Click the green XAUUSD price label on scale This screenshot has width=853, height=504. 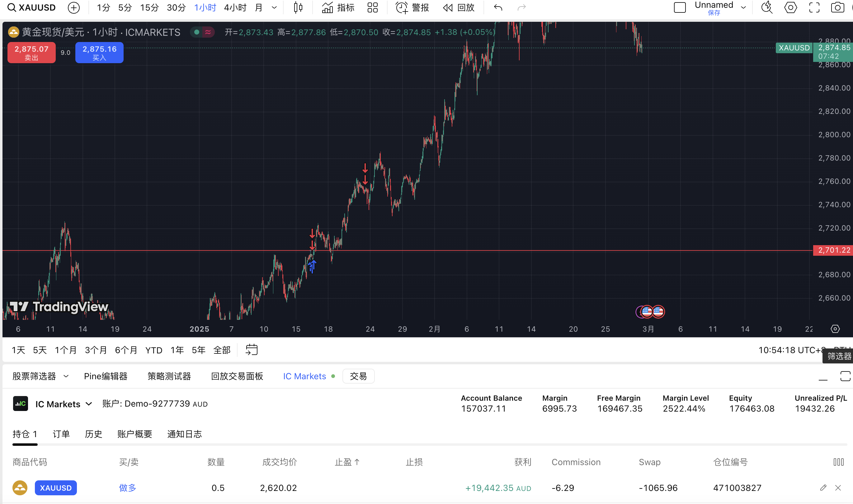tap(794, 48)
